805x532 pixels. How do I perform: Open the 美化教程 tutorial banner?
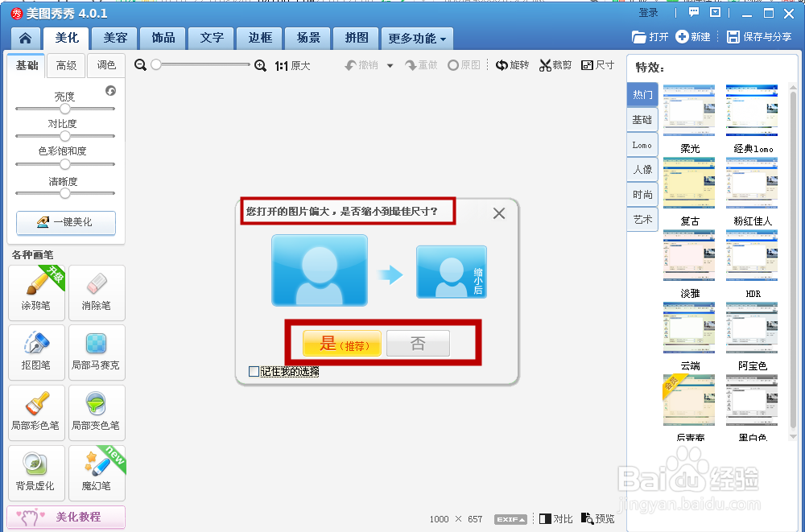pyautogui.click(x=66, y=517)
